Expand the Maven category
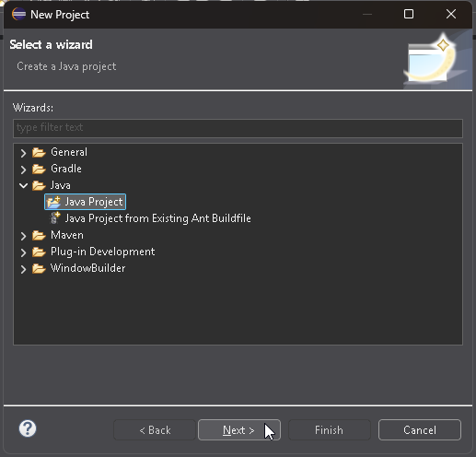The image size is (476, 457). (23, 236)
